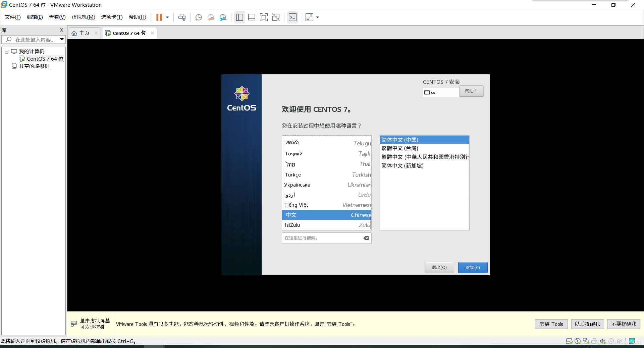Enter full screen mode icon
Viewport: 644px width, 348px height.
click(264, 17)
